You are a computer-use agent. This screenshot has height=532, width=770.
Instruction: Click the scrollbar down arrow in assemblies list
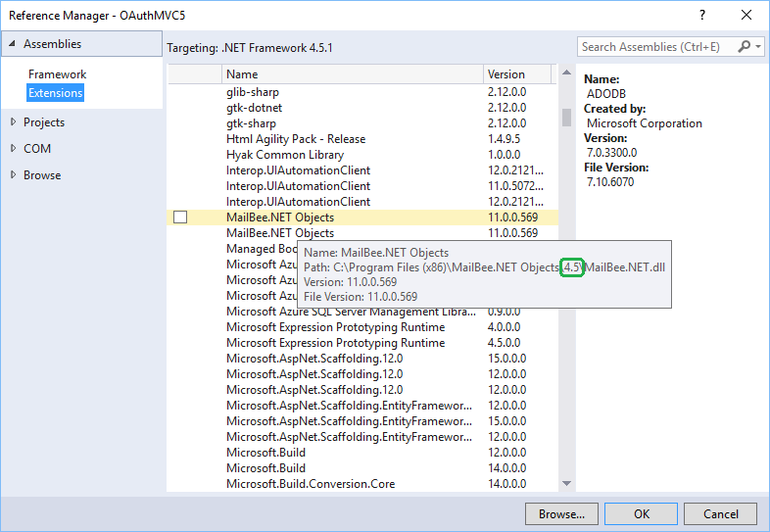pos(566,483)
